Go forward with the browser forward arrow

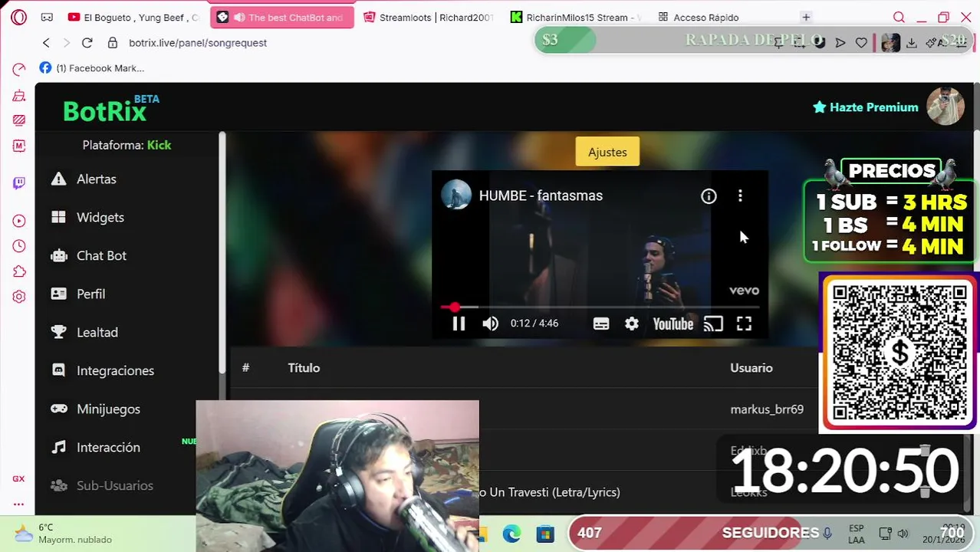point(66,43)
